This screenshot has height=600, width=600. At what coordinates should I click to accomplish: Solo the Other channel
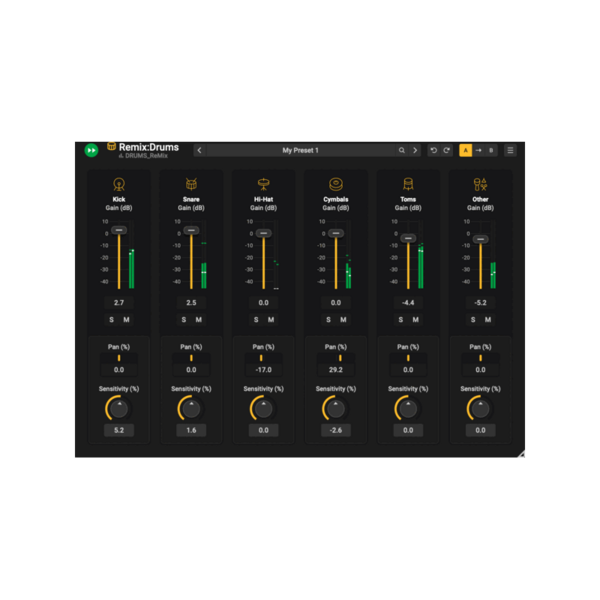click(473, 320)
